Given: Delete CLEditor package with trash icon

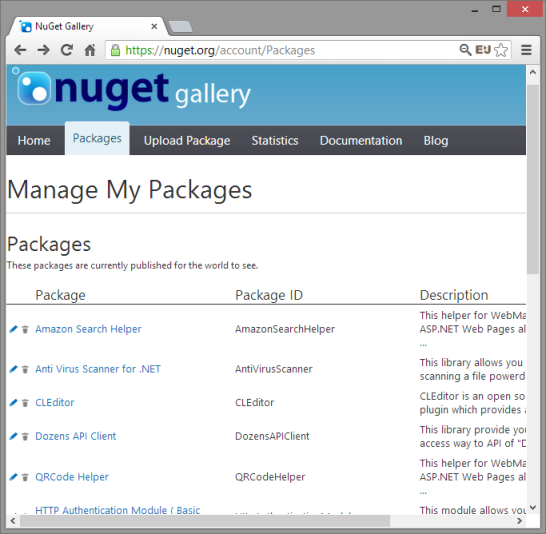Looking at the screenshot, I should tap(25, 403).
